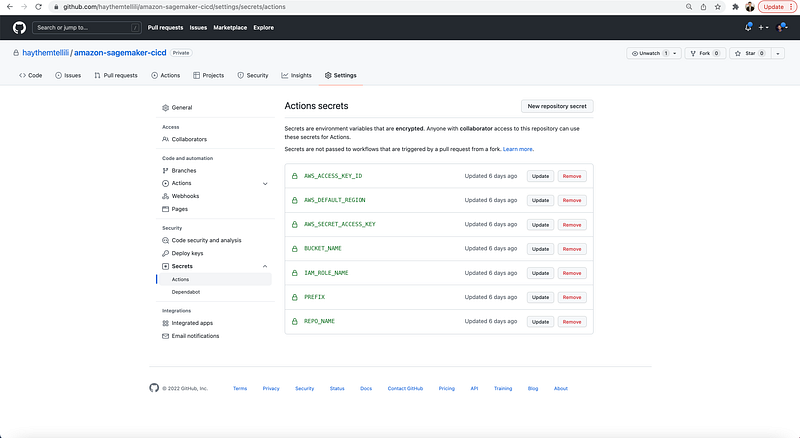800x438 pixels.
Task: Click lock icon beside REPO_NAME
Action: 294,322
